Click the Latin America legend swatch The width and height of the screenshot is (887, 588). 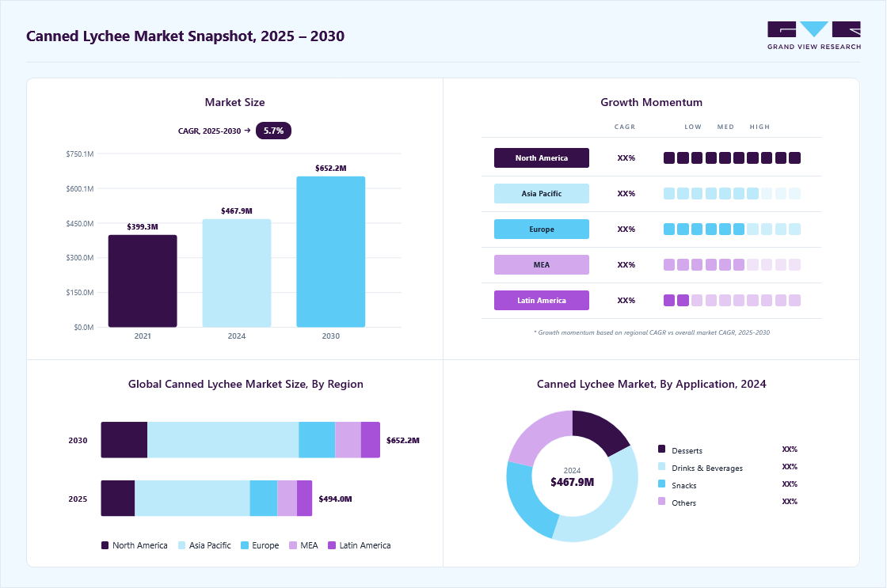pyautogui.click(x=332, y=545)
